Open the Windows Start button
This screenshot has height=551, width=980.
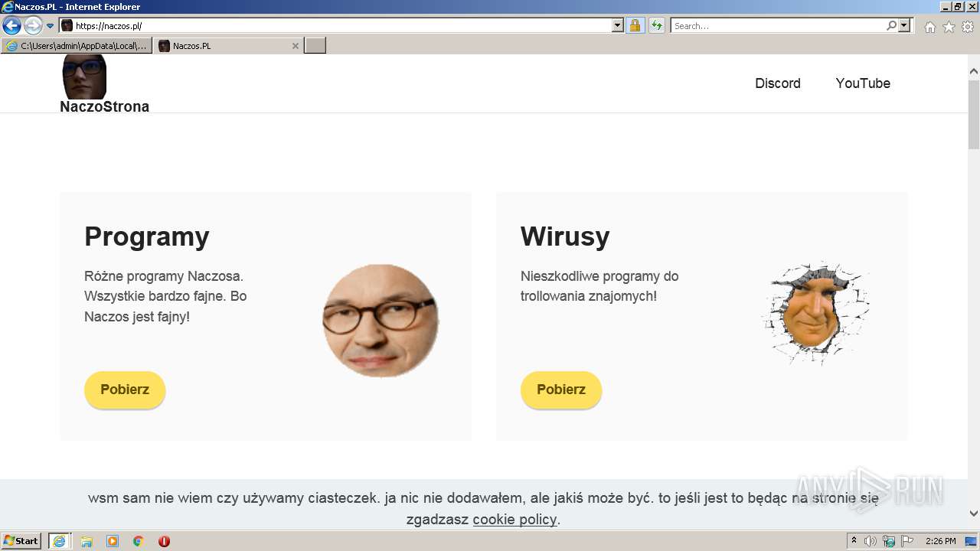click(x=21, y=541)
